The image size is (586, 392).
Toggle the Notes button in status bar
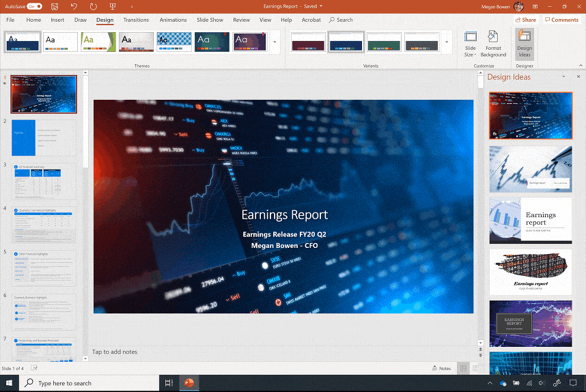coord(441,369)
